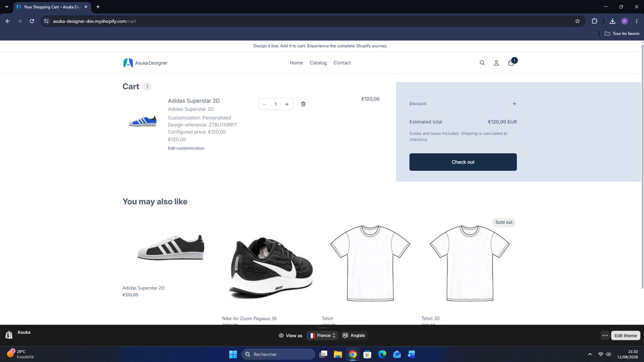
Task: Open the Tshirt 3D product link
Action: pyautogui.click(x=430, y=319)
